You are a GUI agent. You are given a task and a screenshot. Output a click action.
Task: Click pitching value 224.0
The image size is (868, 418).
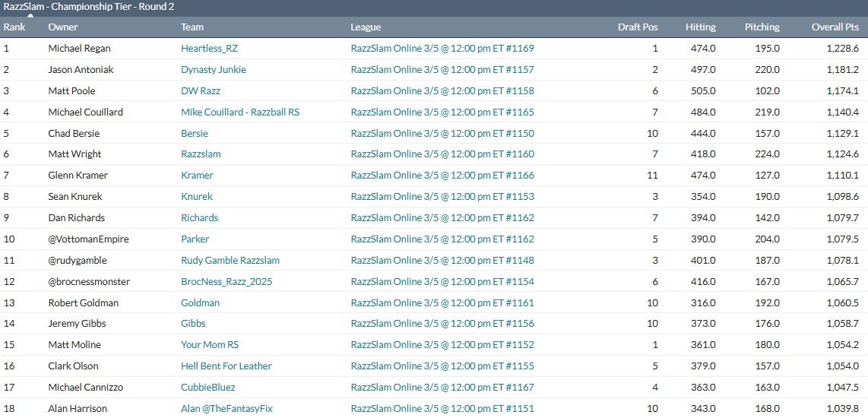pyautogui.click(x=767, y=154)
